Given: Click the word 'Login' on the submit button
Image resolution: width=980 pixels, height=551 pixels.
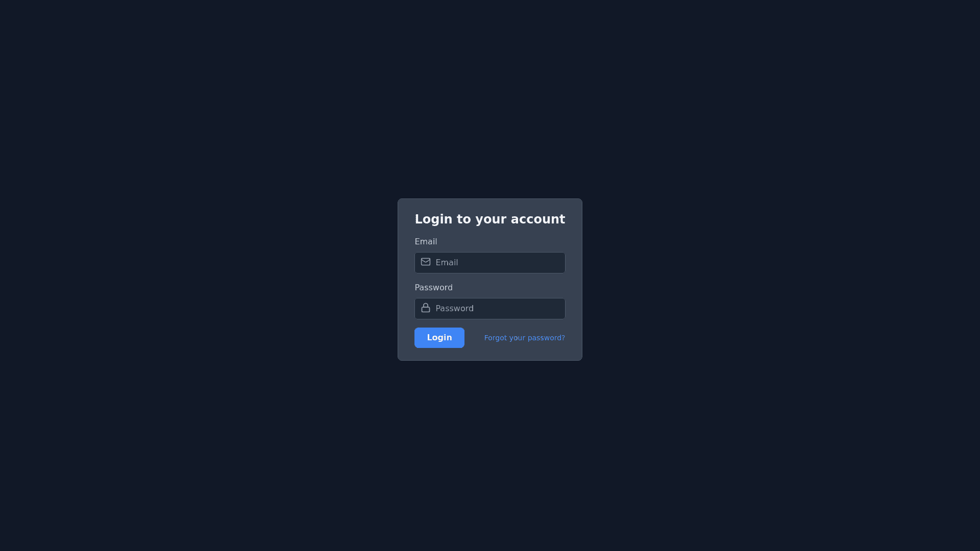Looking at the screenshot, I should [439, 338].
